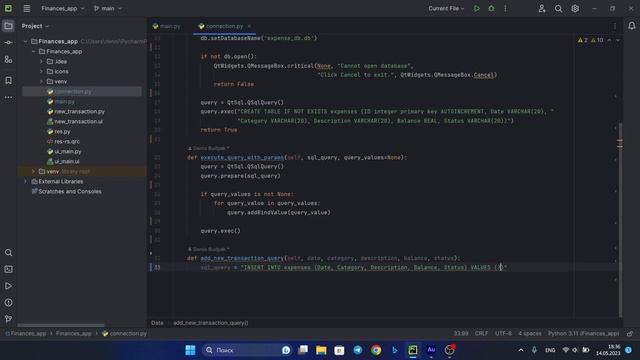
Task: Open ui_main.py file
Action: pos(67,151)
